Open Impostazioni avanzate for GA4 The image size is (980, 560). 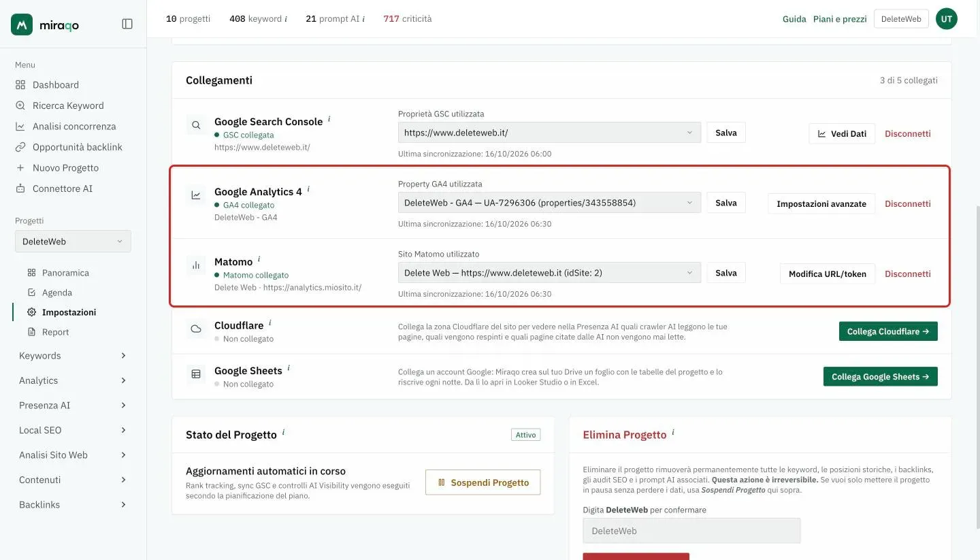pos(821,204)
